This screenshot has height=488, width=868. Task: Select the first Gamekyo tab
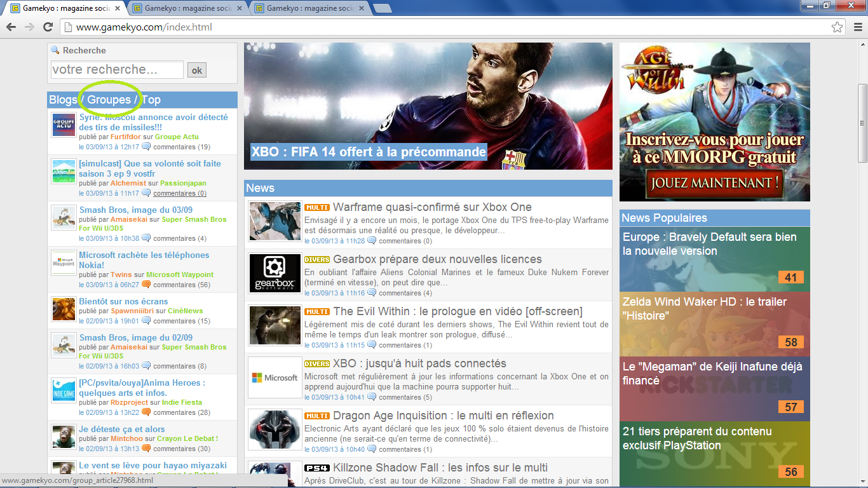tap(64, 8)
